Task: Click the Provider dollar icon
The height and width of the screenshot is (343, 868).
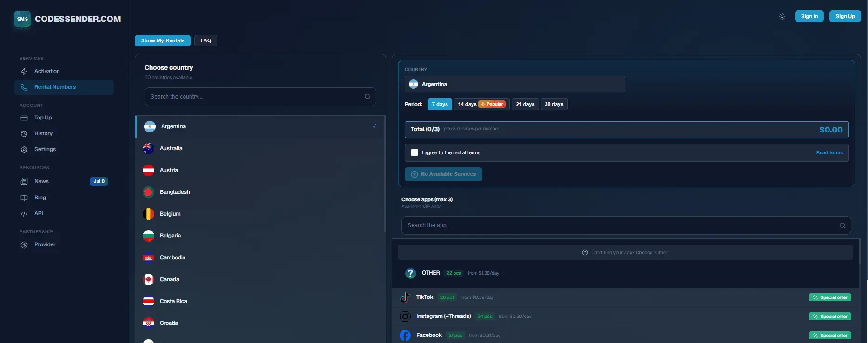Action: 24,245
